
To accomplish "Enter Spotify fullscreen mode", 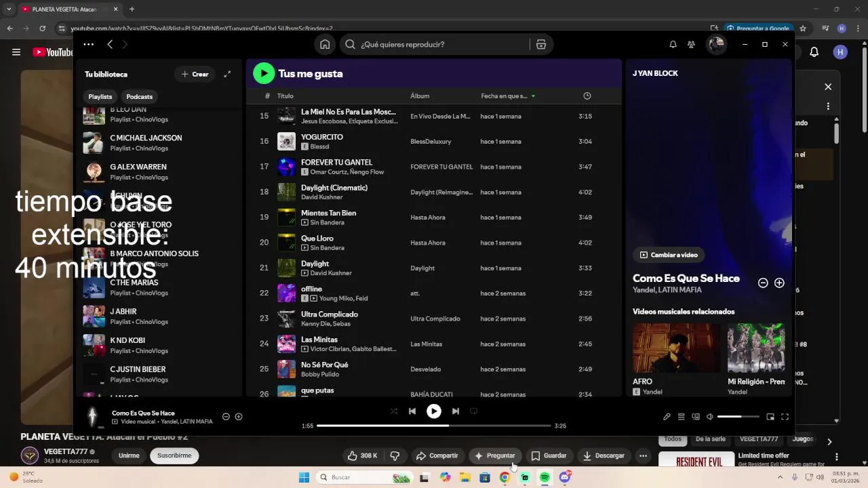I will 785,417.
